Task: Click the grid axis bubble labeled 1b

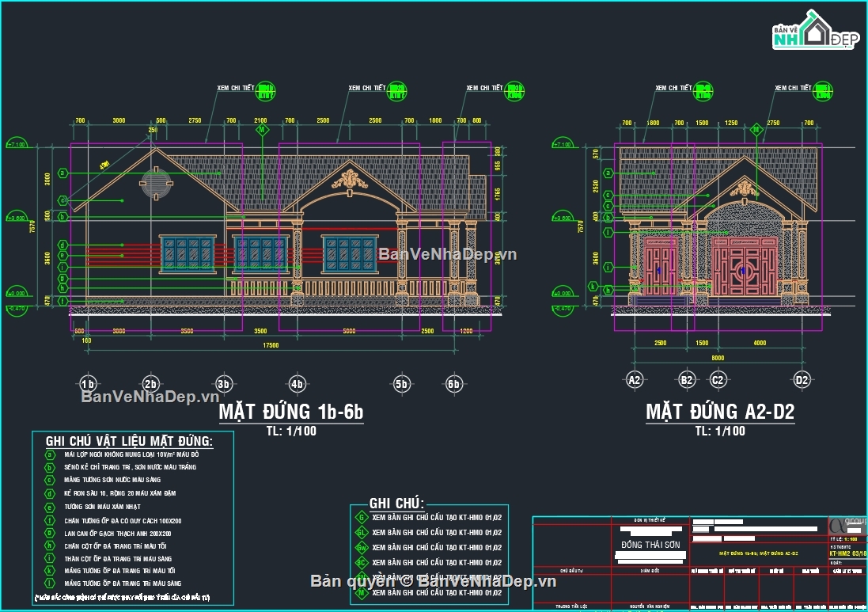Action: (88, 385)
